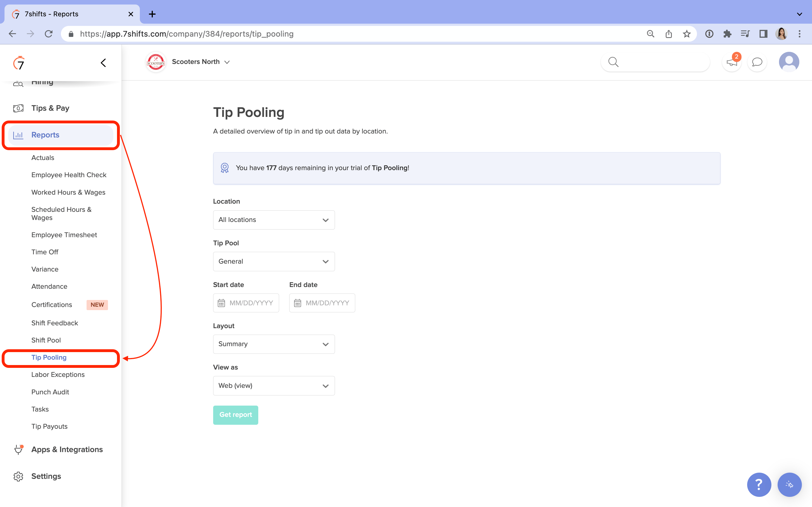
Task: Open the Tips & Pay section icon
Action: pyautogui.click(x=18, y=108)
